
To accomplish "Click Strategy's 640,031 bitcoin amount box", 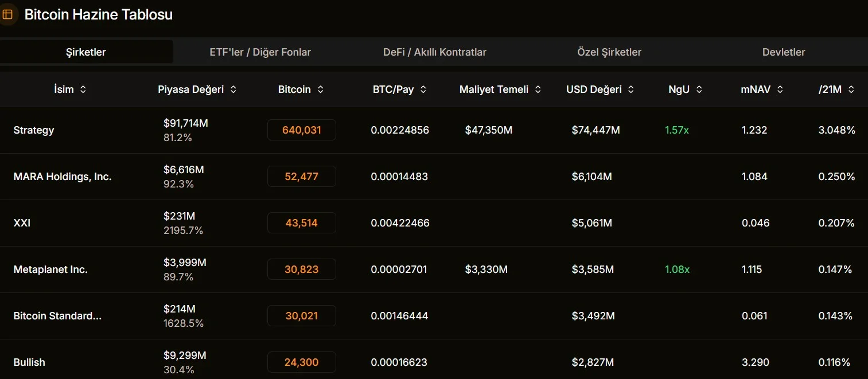I will click(301, 130).
